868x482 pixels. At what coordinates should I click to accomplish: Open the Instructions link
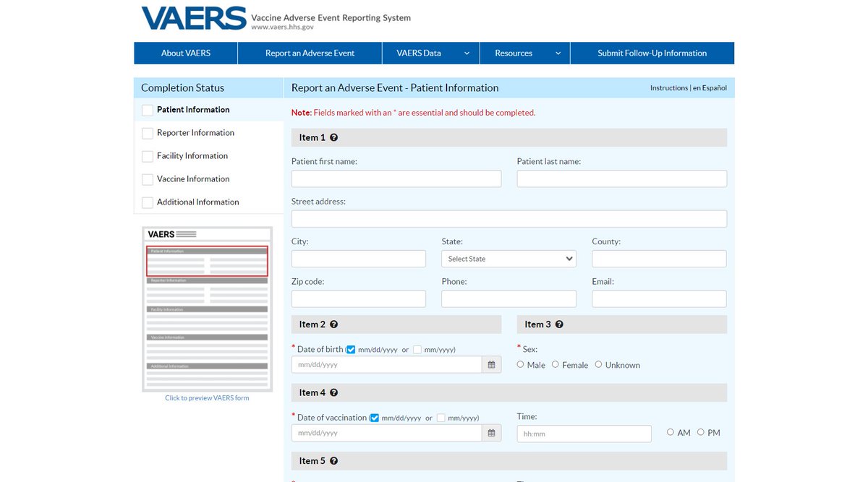tap(669, 88)
